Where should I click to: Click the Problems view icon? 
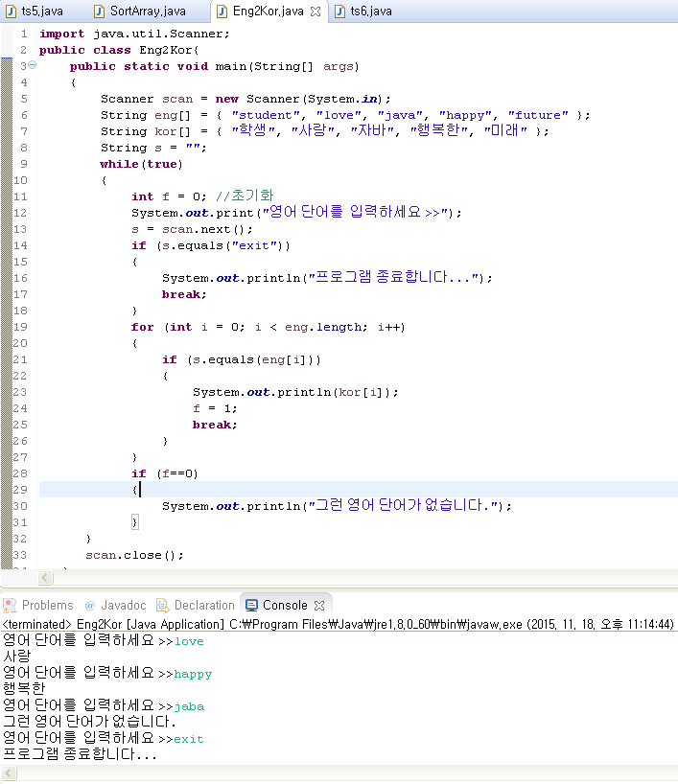point(10,605)
